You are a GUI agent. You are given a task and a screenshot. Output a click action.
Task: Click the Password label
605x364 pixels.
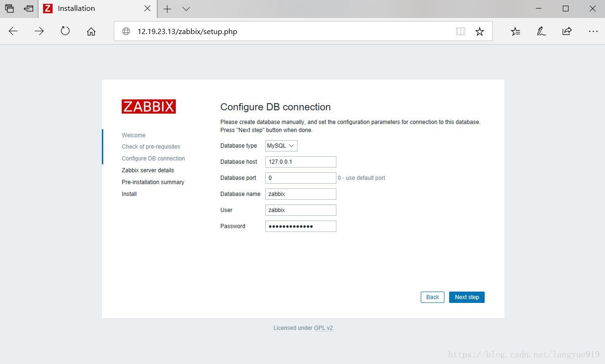tap(233, 226)
